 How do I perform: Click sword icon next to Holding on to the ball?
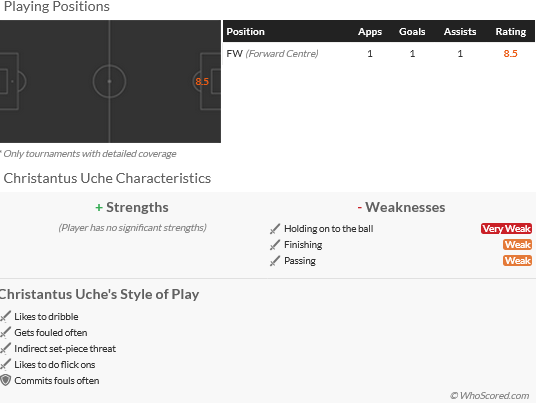point(275,229)
